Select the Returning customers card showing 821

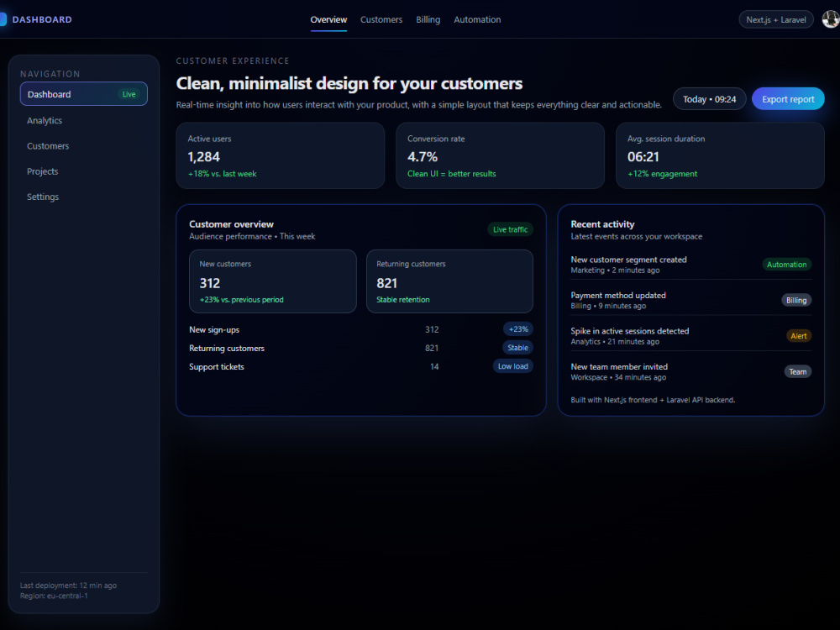click(449, 281)
